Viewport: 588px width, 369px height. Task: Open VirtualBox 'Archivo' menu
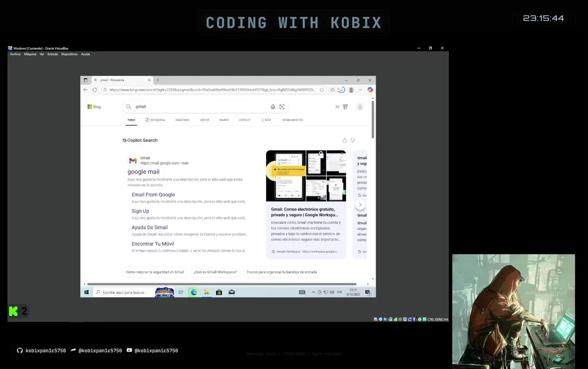(x=15, y=54)
